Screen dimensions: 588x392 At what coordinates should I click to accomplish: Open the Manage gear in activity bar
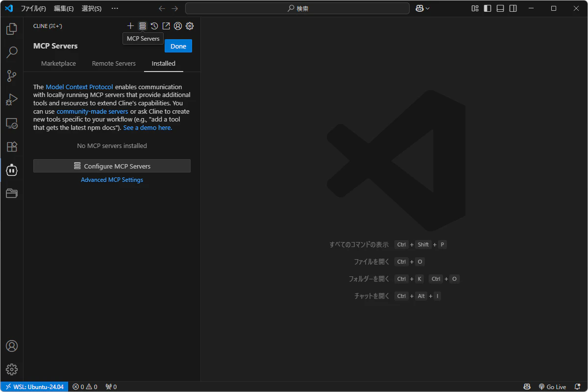[x=12, y=369]
